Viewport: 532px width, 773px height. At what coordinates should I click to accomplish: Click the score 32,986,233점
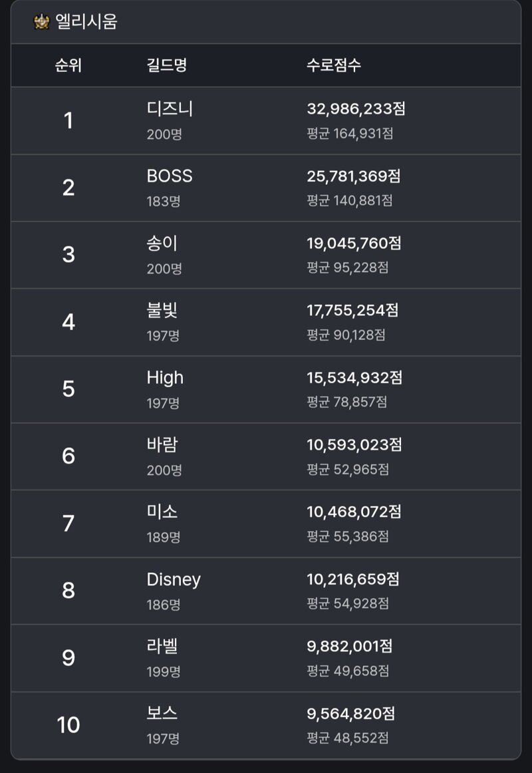[x=356, y=108]
